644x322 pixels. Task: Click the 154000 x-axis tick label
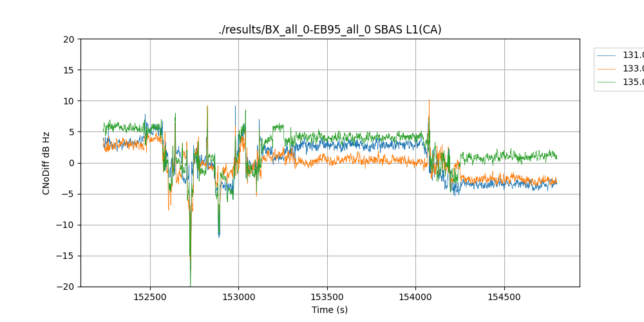(x=415, y=298)
